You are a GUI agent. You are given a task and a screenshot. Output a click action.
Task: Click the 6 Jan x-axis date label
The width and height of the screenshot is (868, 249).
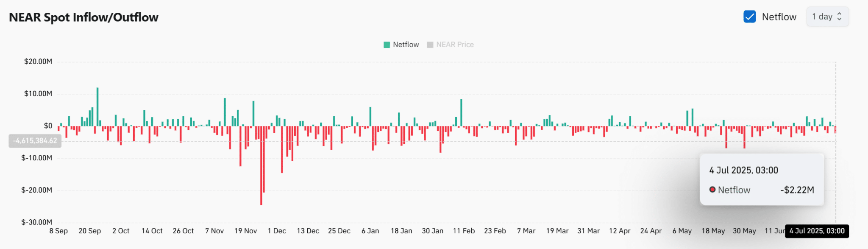point(370,231)
